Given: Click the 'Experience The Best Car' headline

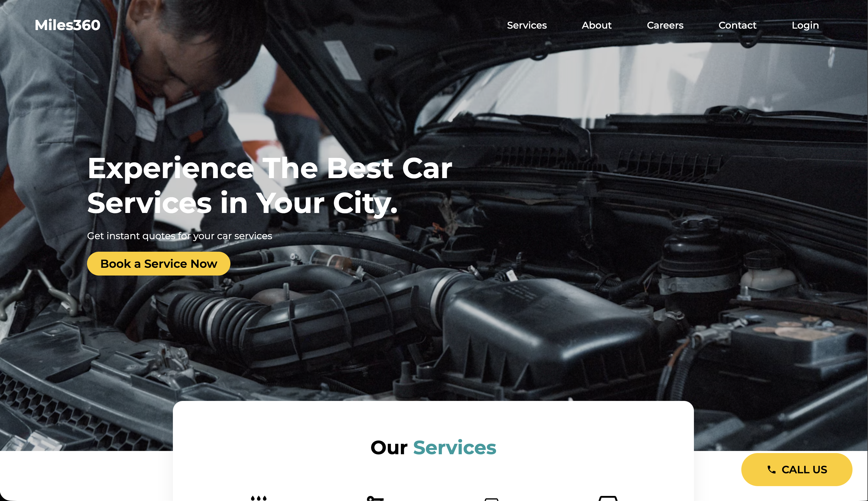Looking at the screenshot, I should pos(269,168).
